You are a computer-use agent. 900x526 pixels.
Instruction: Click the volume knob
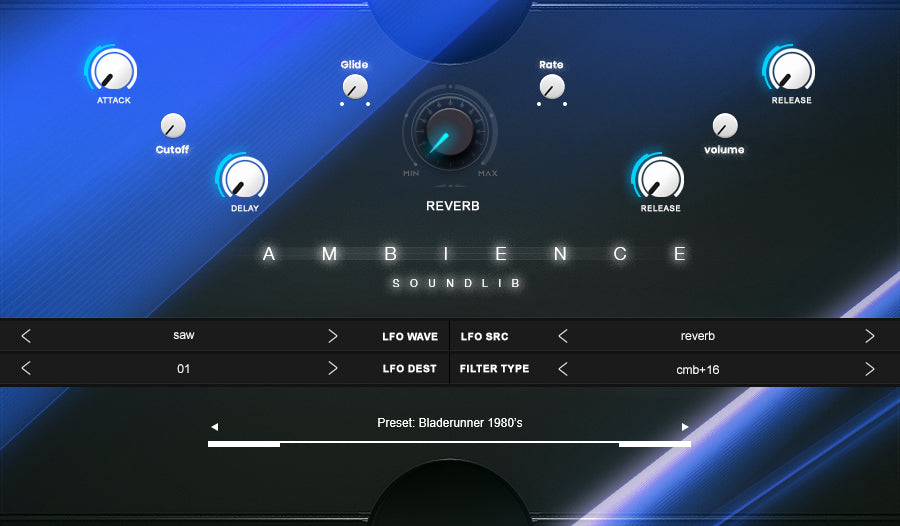click(725, 126)
